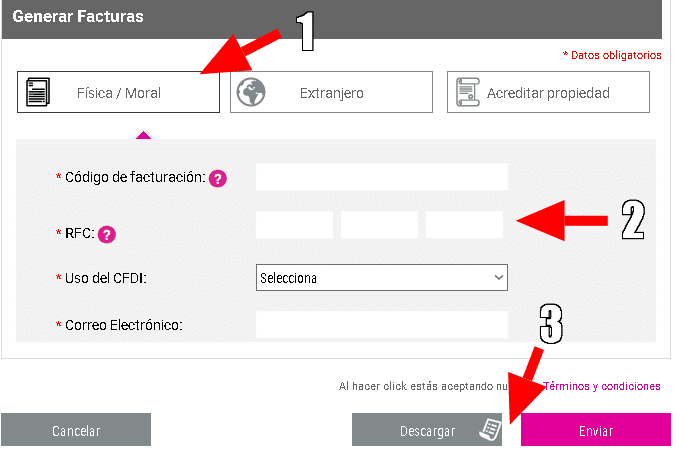678x452 pixels.
Task: Switch to the Extranjero tab
Action: (331, 92)
